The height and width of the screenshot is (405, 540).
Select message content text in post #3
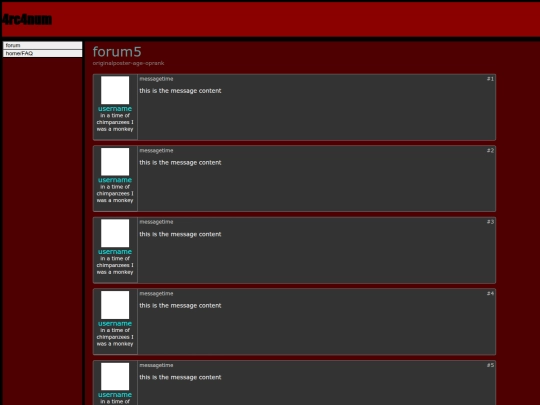coord(180,234)
